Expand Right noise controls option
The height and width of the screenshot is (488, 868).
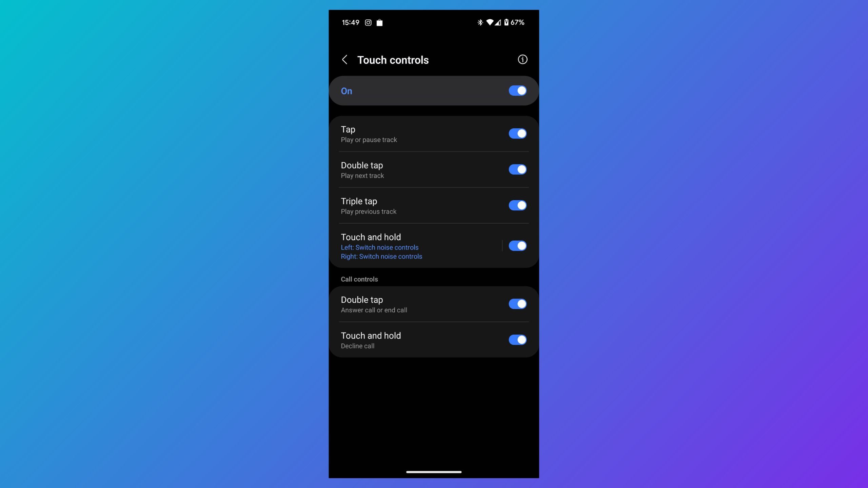(x=381, y=257)
